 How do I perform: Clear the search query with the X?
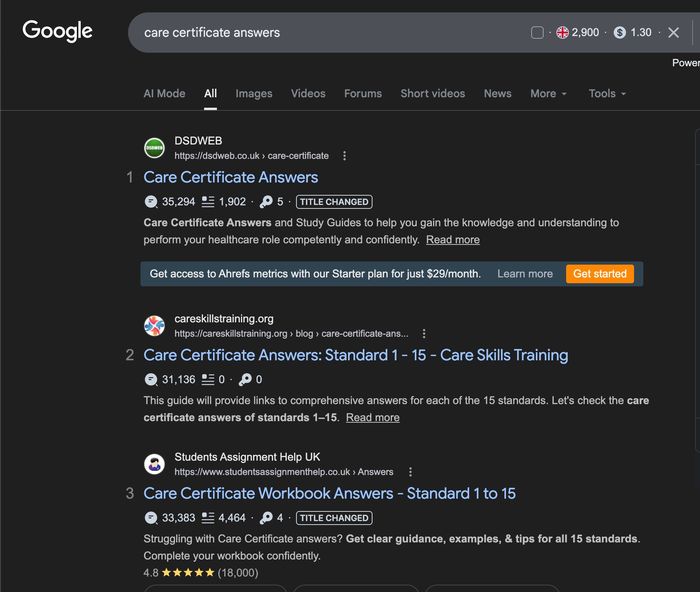pos(673,33)
